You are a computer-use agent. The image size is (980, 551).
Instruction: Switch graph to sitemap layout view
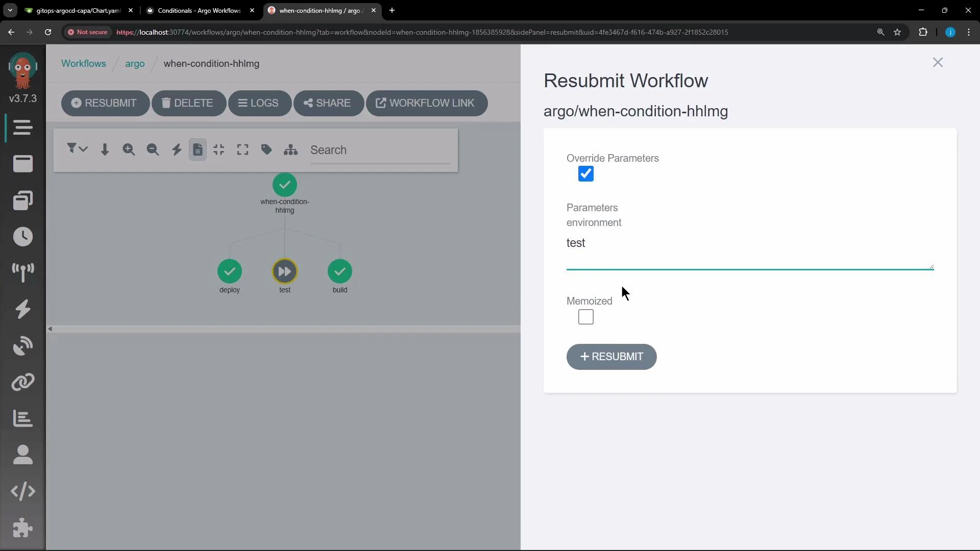pyautogui.click(x=290, y=149)
